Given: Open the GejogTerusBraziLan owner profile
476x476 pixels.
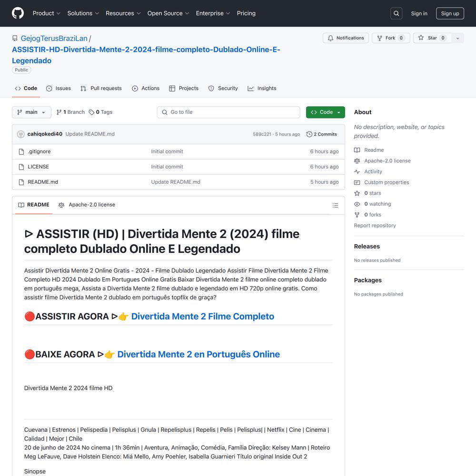Looking at the screenshot, I should coord(54,39).
